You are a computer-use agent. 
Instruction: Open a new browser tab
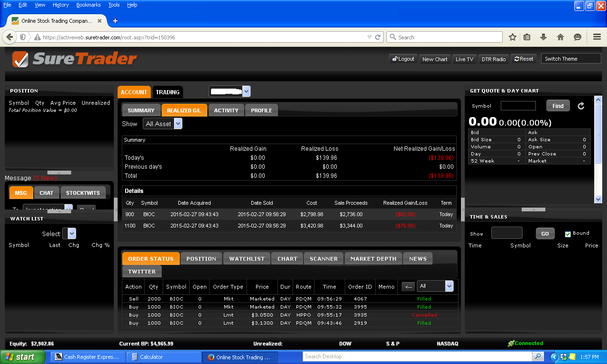pyautogui.click(x=115, y=21)
